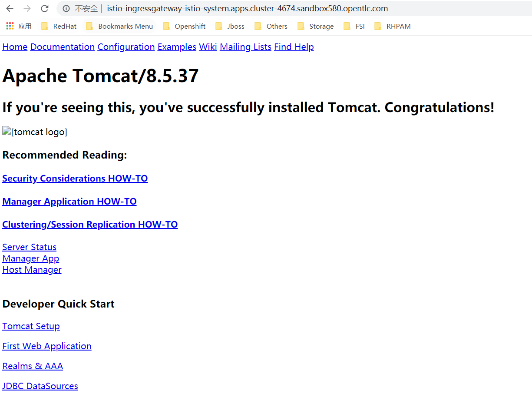This screenshot has width=532, height=397.
Task: Open the Documentation link
Action: [63, 47]
